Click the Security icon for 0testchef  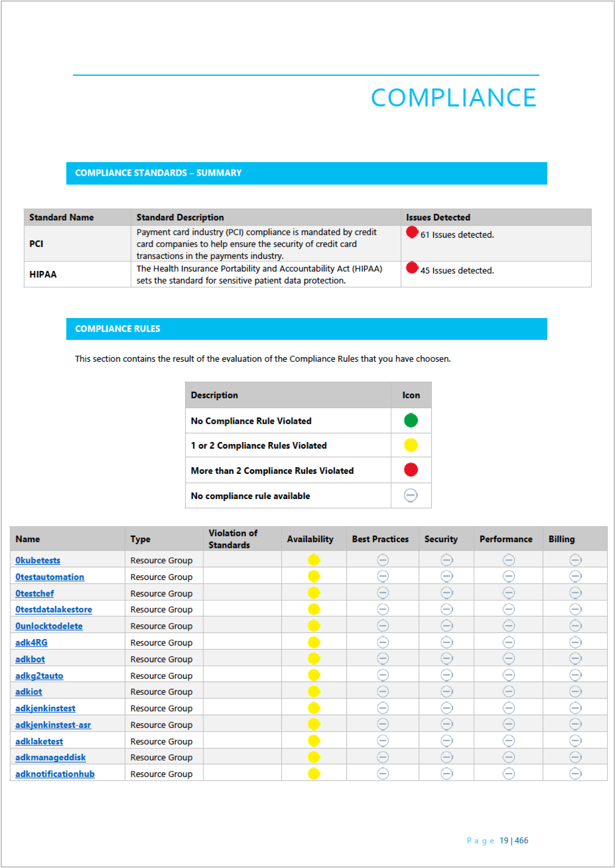coord(447,593)
